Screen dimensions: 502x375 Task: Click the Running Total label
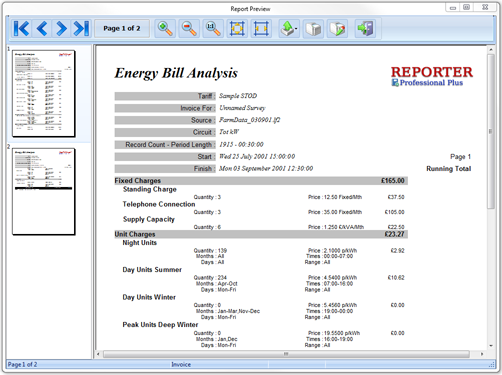click(x=449, y=169)
